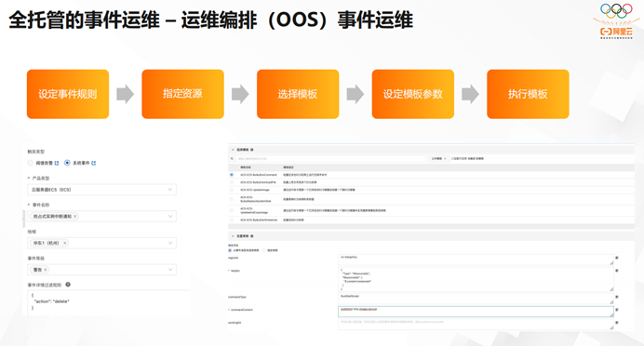Viewport: 644px width, 346px height.
Task: Choose the second parameter-source radio under 设置参数
Action: point(264,250)
